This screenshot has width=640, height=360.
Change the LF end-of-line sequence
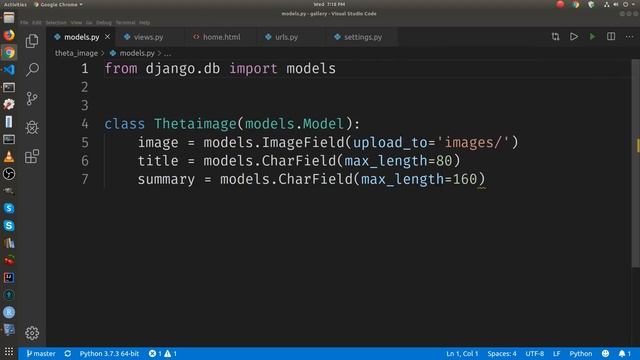coord(556,353)
